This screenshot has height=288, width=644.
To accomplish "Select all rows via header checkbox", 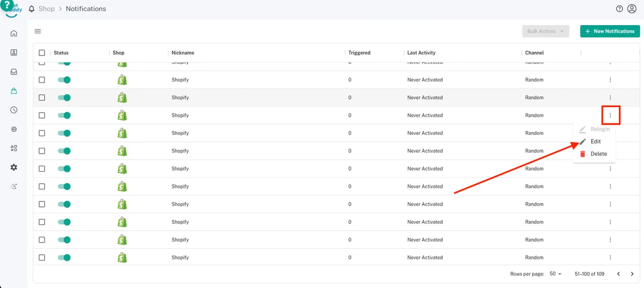I will [42, 53].
